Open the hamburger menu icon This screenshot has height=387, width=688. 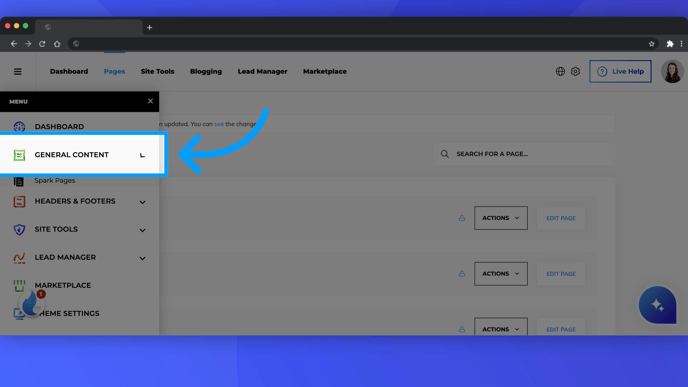(x=18, y=72)
